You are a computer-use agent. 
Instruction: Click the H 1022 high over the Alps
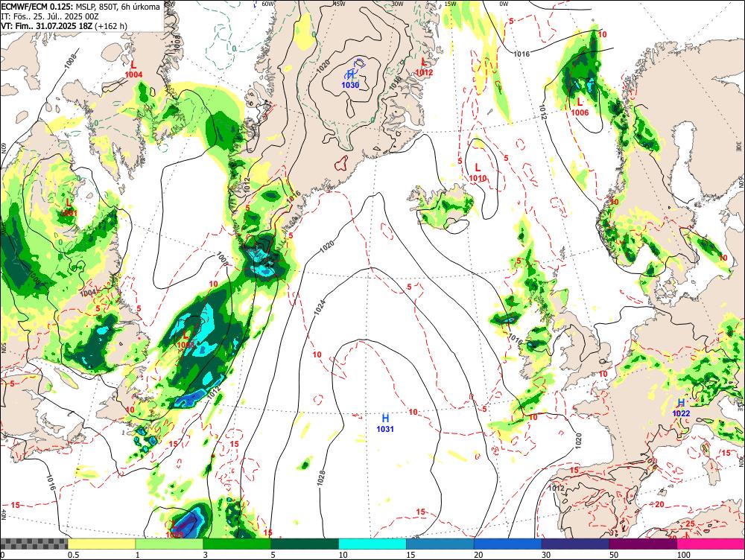(x=681, y=408)
